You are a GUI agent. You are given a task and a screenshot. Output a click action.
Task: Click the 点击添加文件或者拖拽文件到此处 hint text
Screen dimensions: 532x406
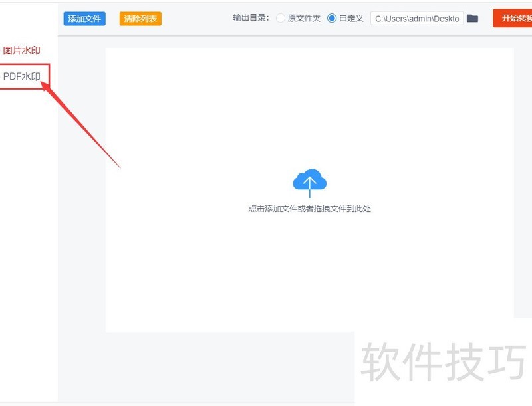(309, 209)
